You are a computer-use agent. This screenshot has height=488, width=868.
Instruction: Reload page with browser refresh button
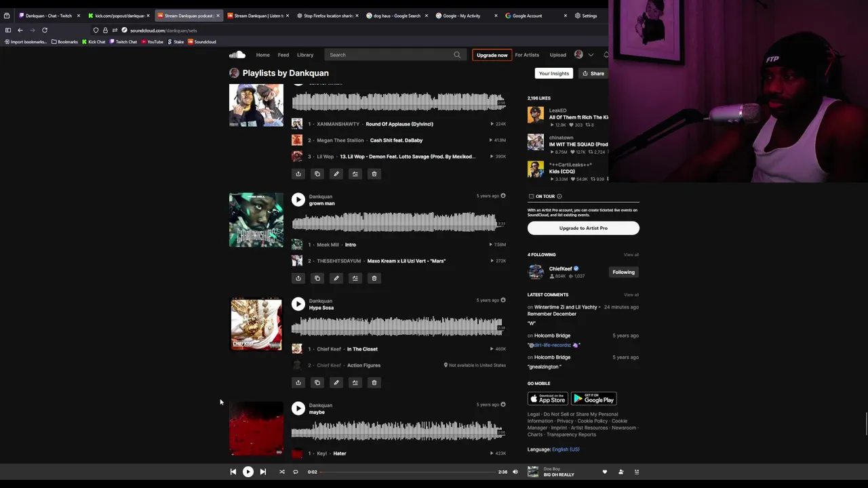point(45,30)
